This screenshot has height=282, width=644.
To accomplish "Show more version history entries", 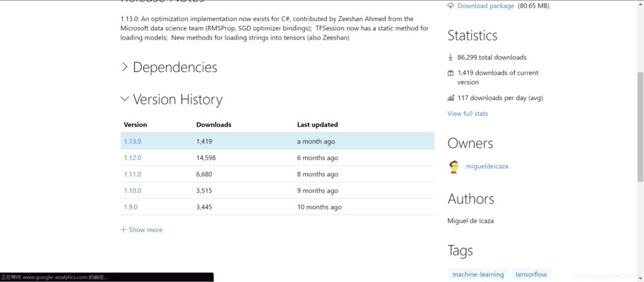I will click(x=145, y=230).
